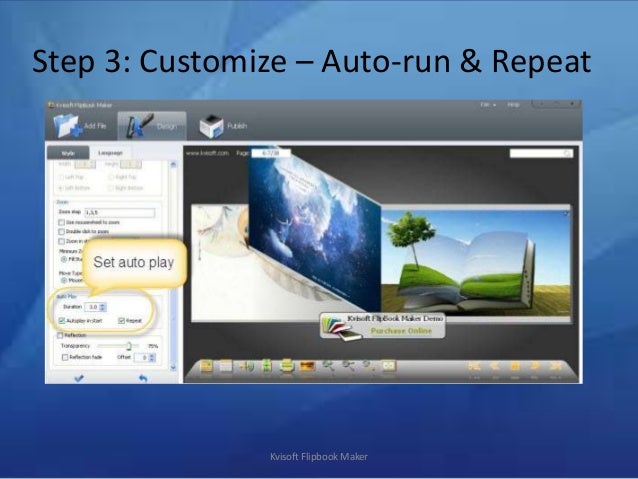Open the Help menu

tap(513, 105)
